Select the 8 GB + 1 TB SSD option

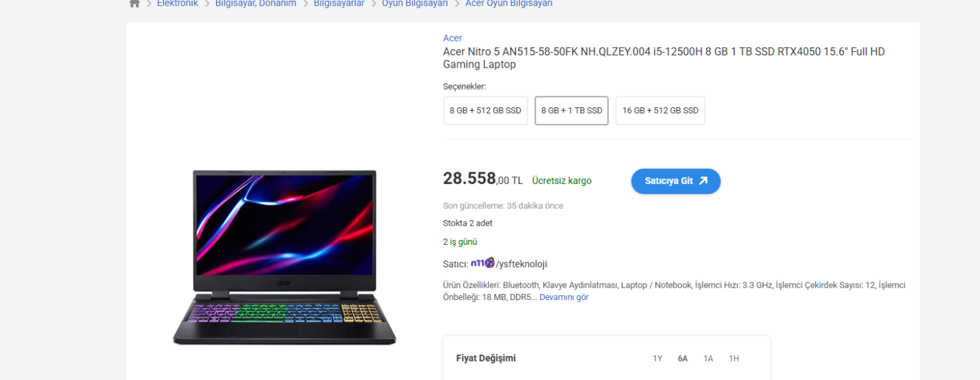pos(571,111)
